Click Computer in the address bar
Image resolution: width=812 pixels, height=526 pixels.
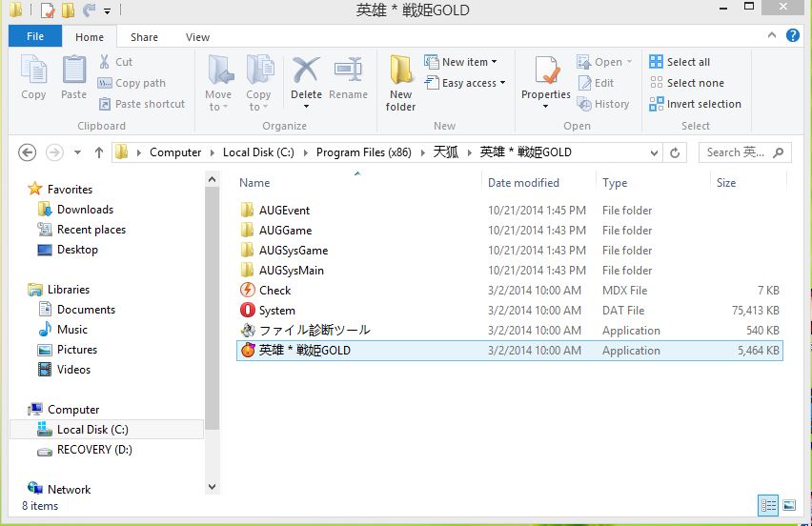(175, 152)
